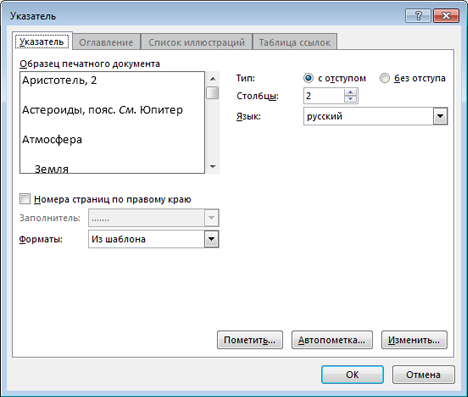The height and width of the screenshot is (397, 468).
Task: Click the Пометить... button
Action: coord(250,340)
